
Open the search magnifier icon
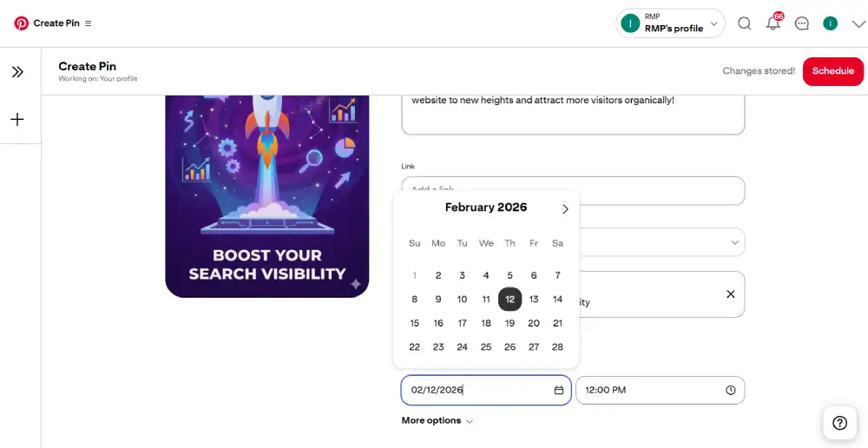pyautogui.click(x=745, y=23)
